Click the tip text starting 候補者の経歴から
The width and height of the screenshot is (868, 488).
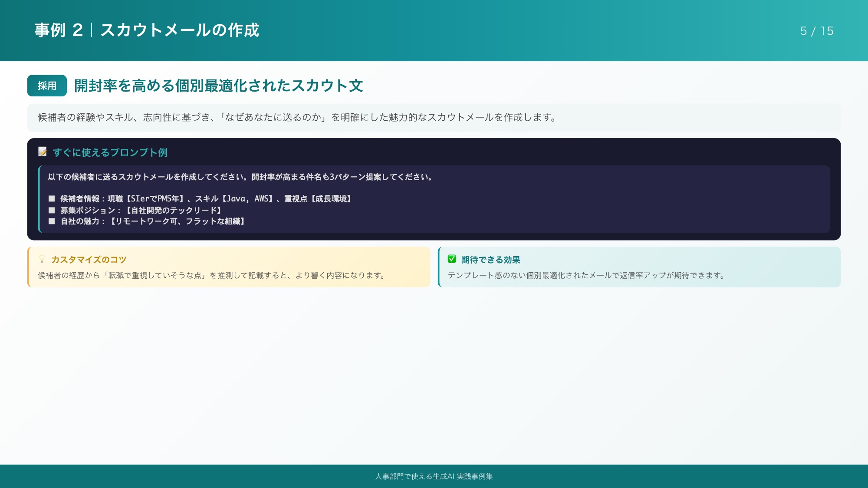pos(211,276)
